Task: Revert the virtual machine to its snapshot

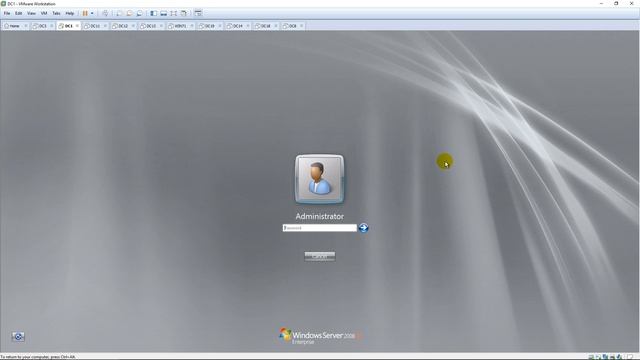Action: coord(129,13)
